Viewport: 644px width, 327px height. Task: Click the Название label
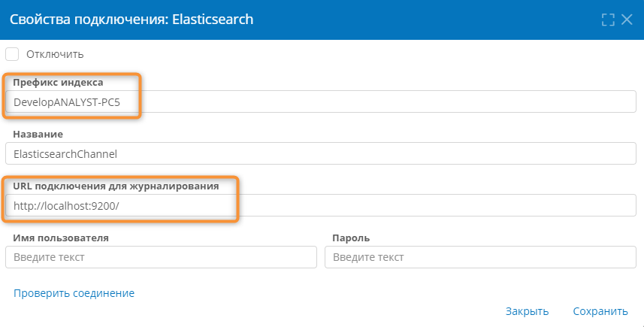[x=38, y=135]
